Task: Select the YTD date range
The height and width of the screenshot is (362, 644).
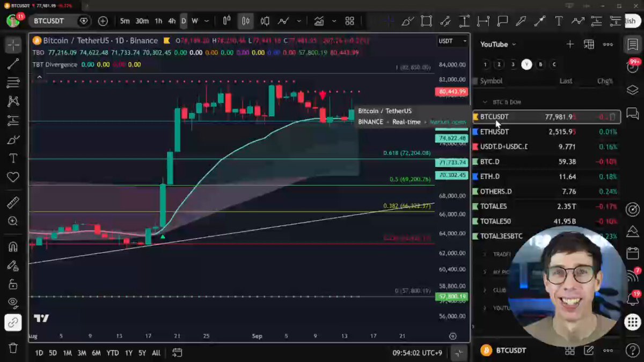Action: click(112, 353)
